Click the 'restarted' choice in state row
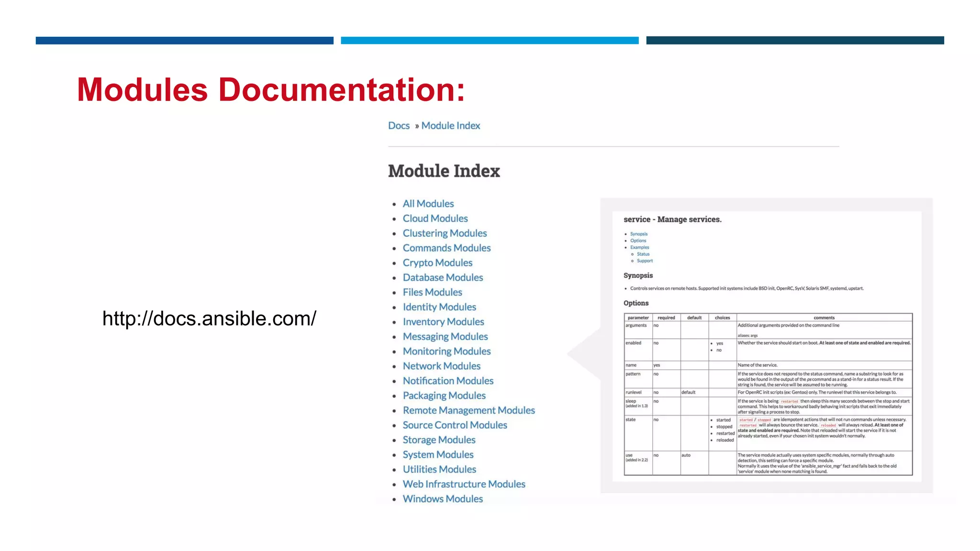The height and width of the screenshot is (551, 980). coord(725,433)
